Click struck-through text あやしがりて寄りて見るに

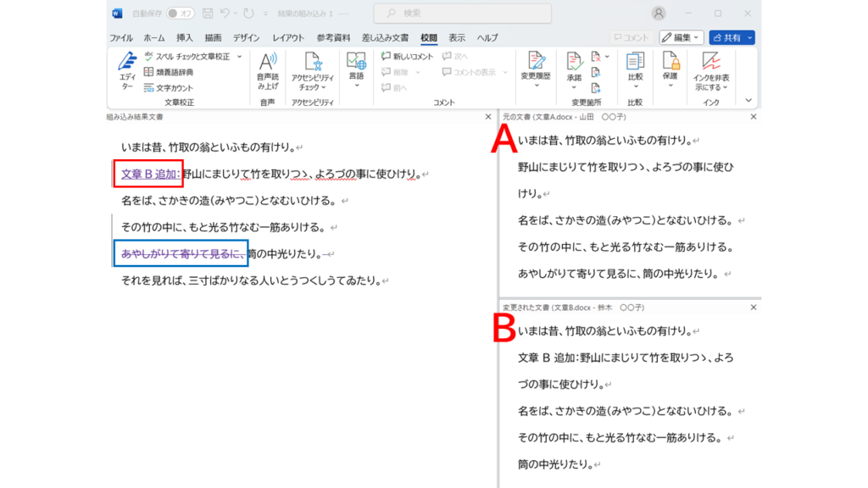tap(182, 253)
